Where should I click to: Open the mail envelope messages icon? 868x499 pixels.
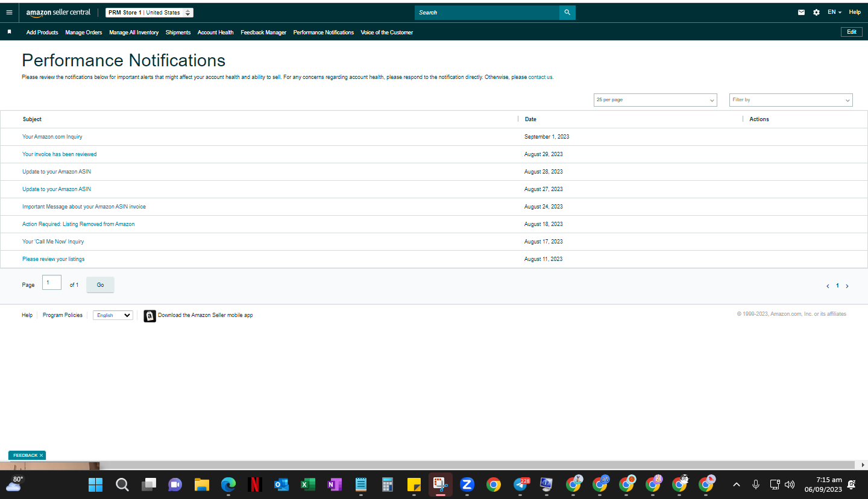[801, 12]
